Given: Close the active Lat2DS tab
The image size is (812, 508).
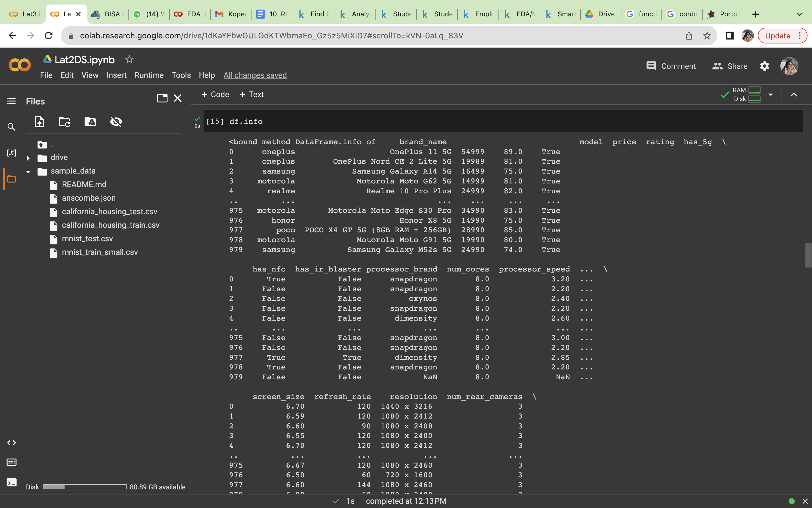Looking at the screenshot, I should click(78, 14).
